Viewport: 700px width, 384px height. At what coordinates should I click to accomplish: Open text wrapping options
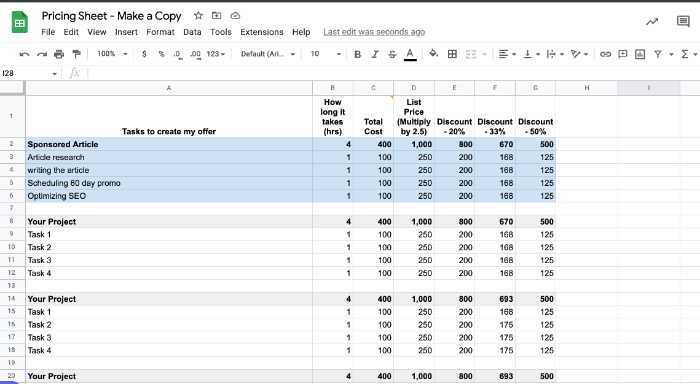pos(555,54)
